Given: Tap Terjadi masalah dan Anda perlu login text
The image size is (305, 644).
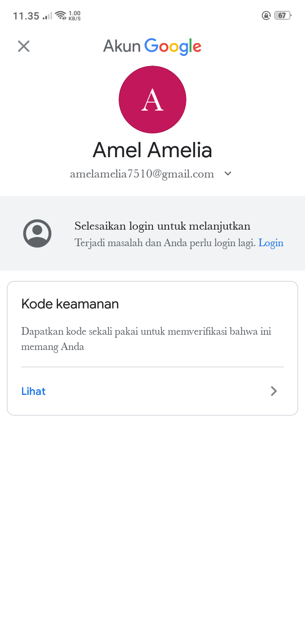Looking at the screenshot, I should click(165, 243).
